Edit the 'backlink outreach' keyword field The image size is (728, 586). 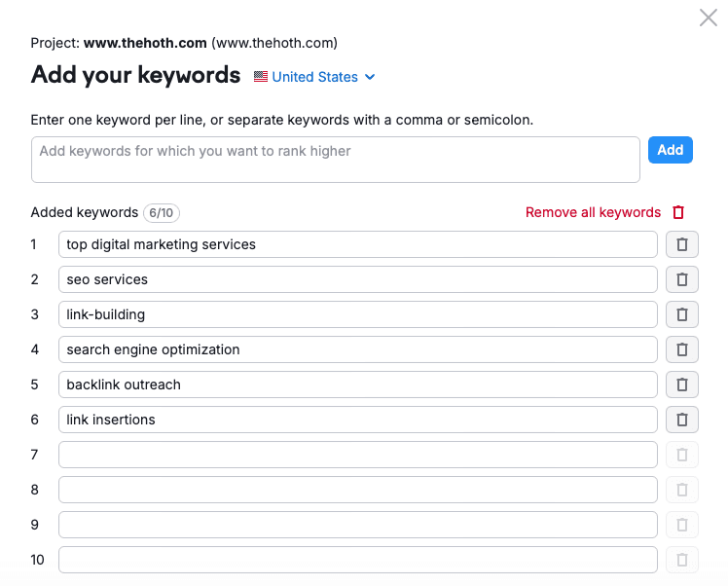point(357,385)
